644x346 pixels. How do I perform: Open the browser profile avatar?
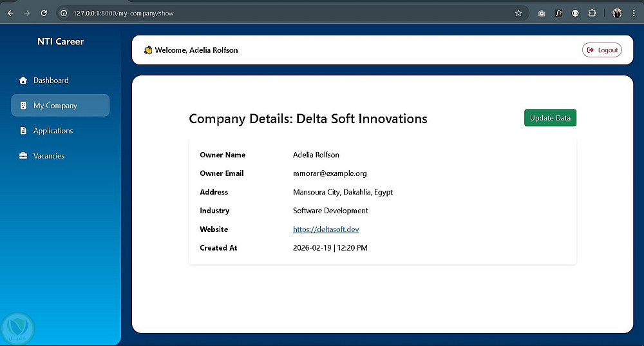tap(617, 13)
